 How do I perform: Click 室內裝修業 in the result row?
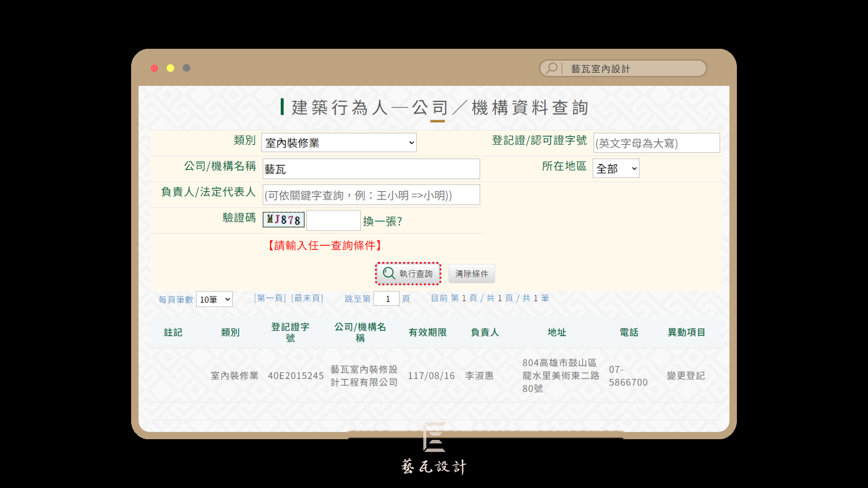pyautogui.click(x=234, y=376)
